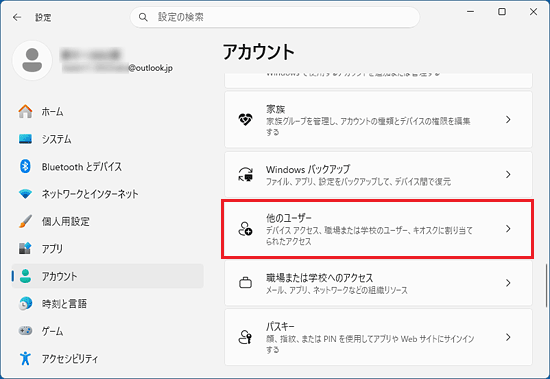Open 他のユーザー via its chevron

tap(508, 229)
